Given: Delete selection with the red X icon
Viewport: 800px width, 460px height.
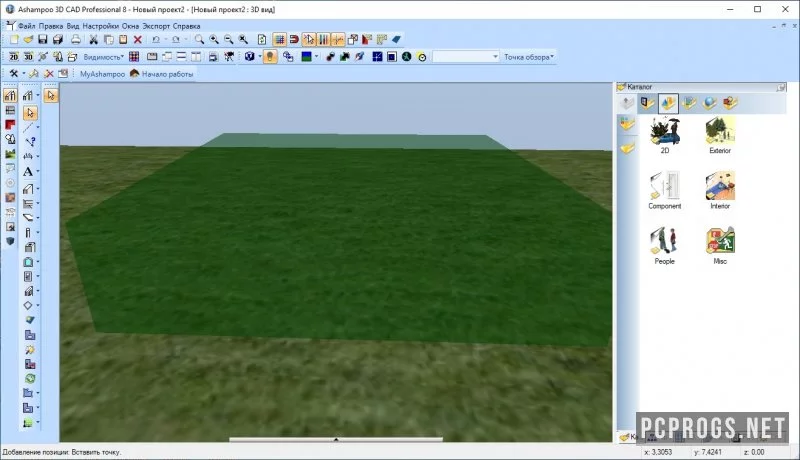Looking at the screenshot, I should tap(138, 39).
